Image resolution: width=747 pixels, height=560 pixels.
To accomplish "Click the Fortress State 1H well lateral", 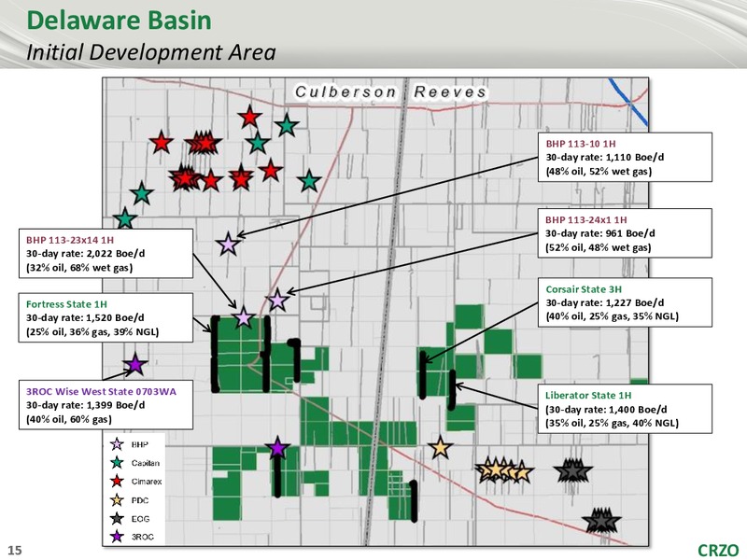I will pos(216,354).
